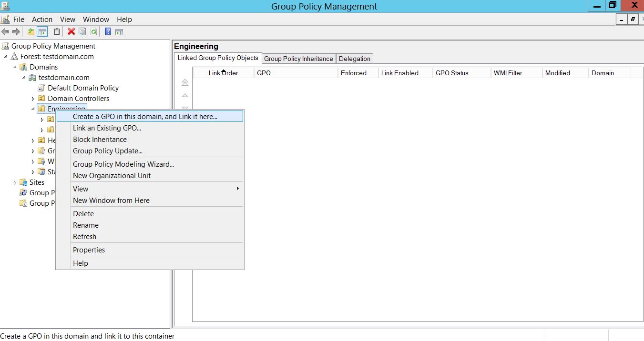Click the Forward arrow in the toolbar
644x341 pixels.
[16, 32]
